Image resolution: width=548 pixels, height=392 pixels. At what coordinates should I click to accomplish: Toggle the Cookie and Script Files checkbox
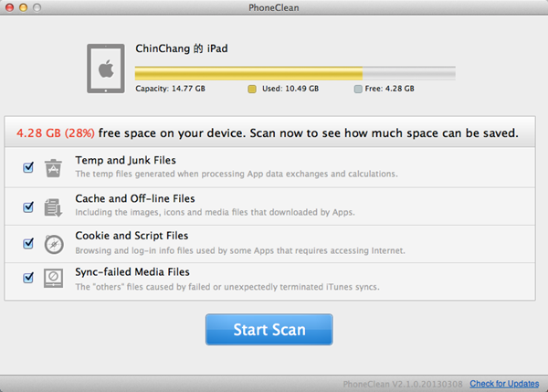click(28, 243)
